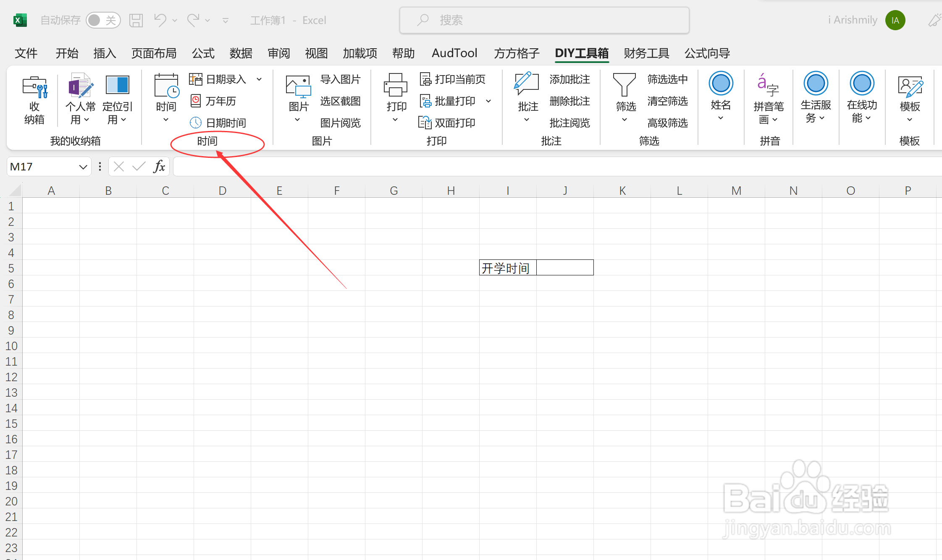Click 添加批注 add comment
This screenshot has width=942, height=560.
click(x=570, y=79)
